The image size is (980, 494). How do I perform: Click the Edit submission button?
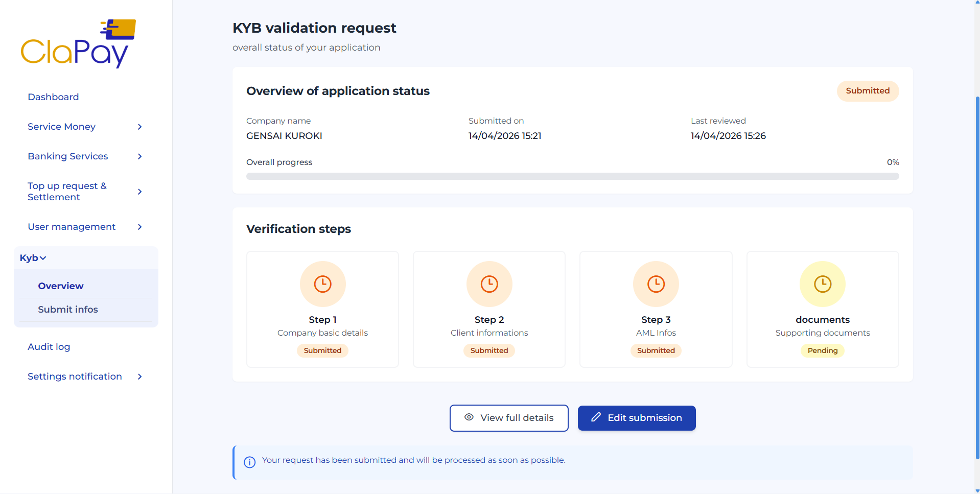636,418
